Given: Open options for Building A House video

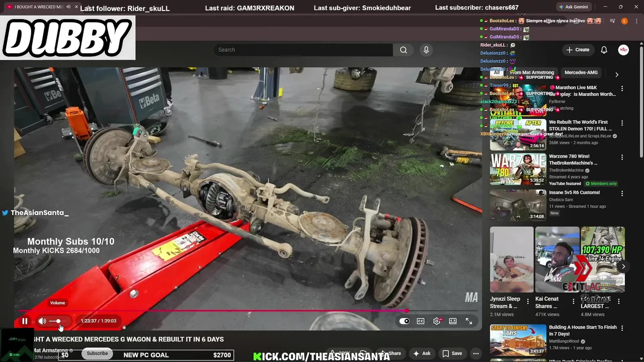Looking at the screenshot, I should [x=622, y=328].
